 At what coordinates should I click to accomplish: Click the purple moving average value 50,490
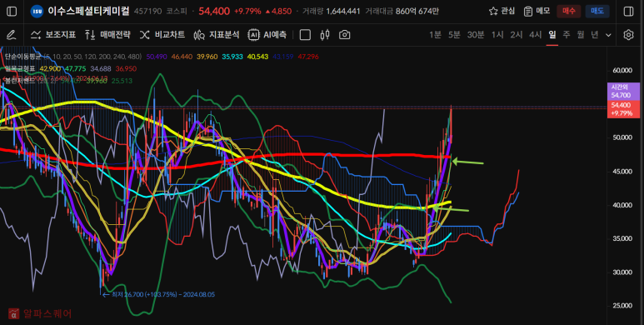click(157, 57)
